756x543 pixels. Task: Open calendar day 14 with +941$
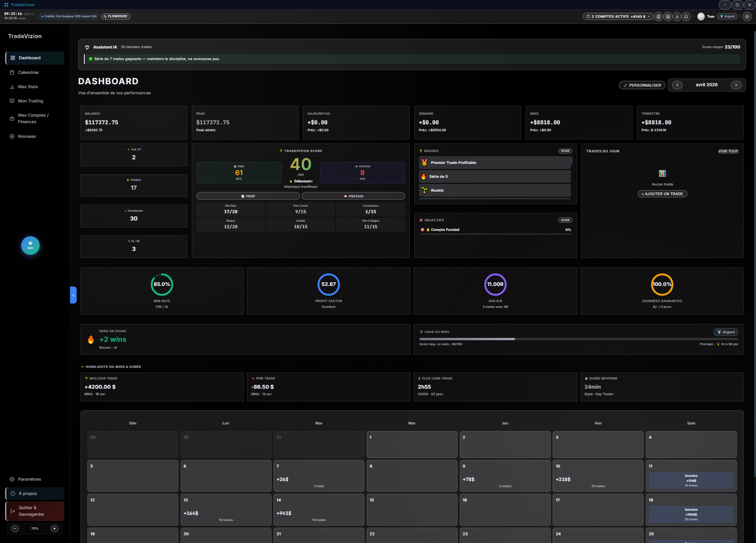point(319,510)
